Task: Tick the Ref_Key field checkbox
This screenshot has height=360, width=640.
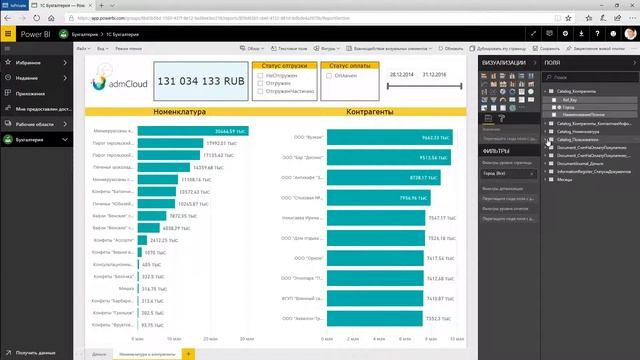Action: click(x=554, y=100)
